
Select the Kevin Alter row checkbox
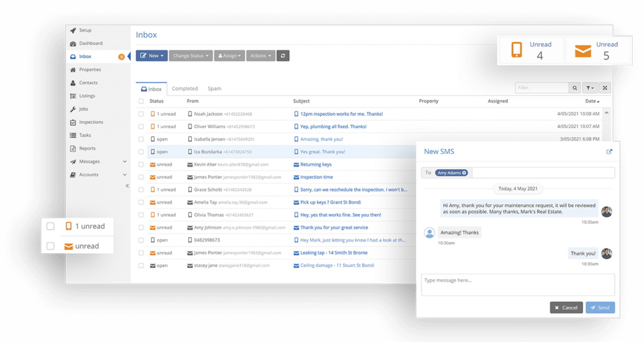tap(142, 165)
